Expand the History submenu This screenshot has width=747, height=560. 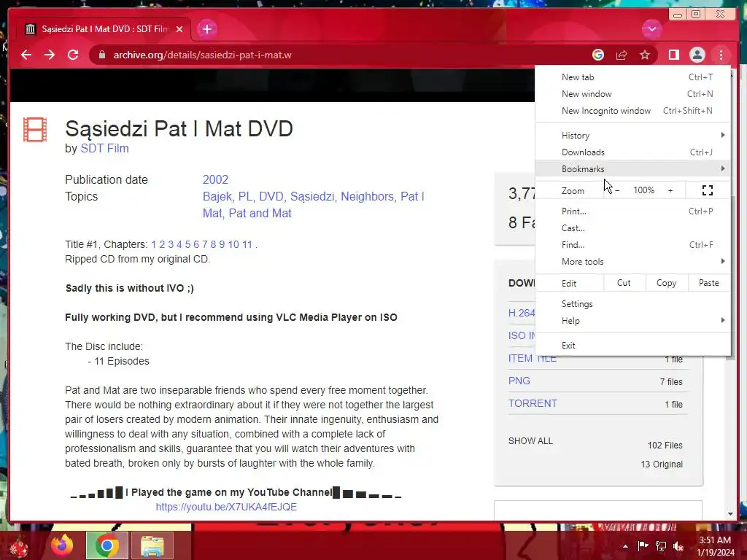[632, 135]
